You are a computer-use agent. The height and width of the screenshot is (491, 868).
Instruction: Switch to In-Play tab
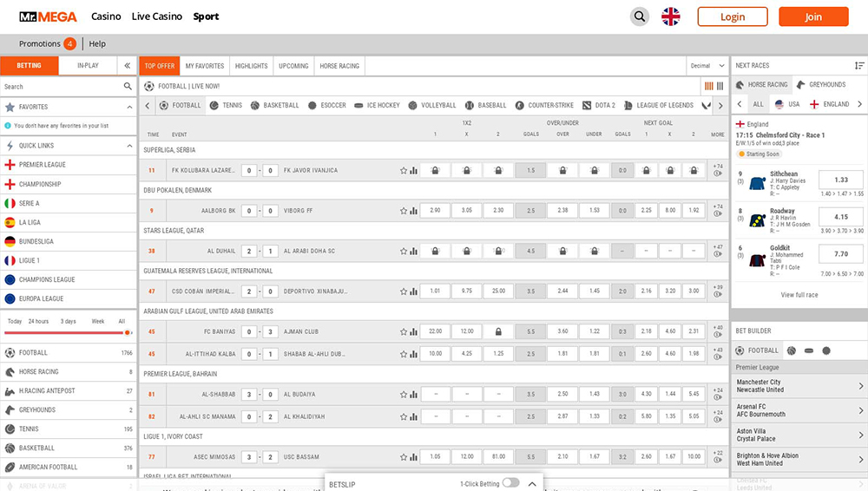[x=88, y=65]
